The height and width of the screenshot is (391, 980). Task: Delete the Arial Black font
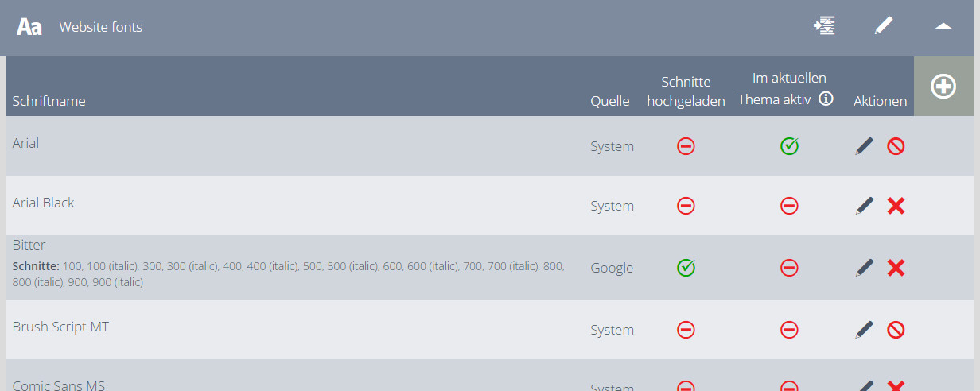(896, 206)
